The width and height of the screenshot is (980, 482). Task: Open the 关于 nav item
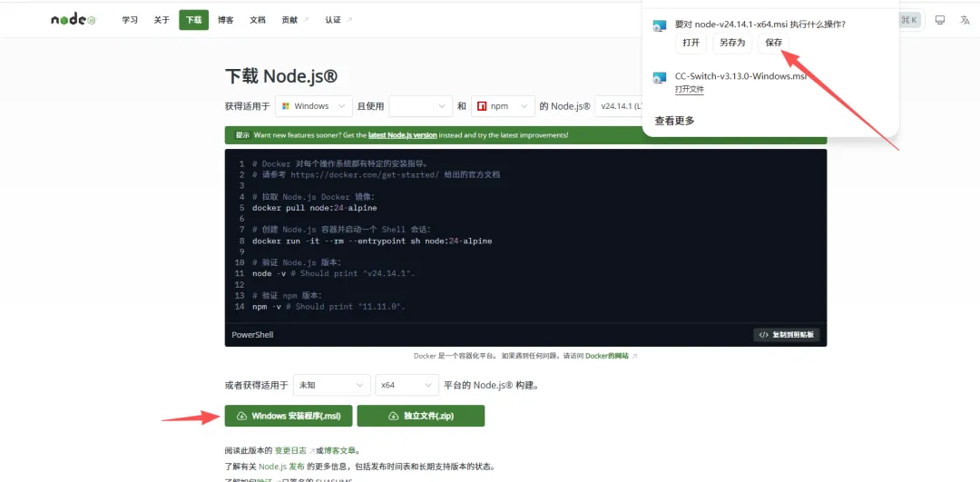point(162,20)
